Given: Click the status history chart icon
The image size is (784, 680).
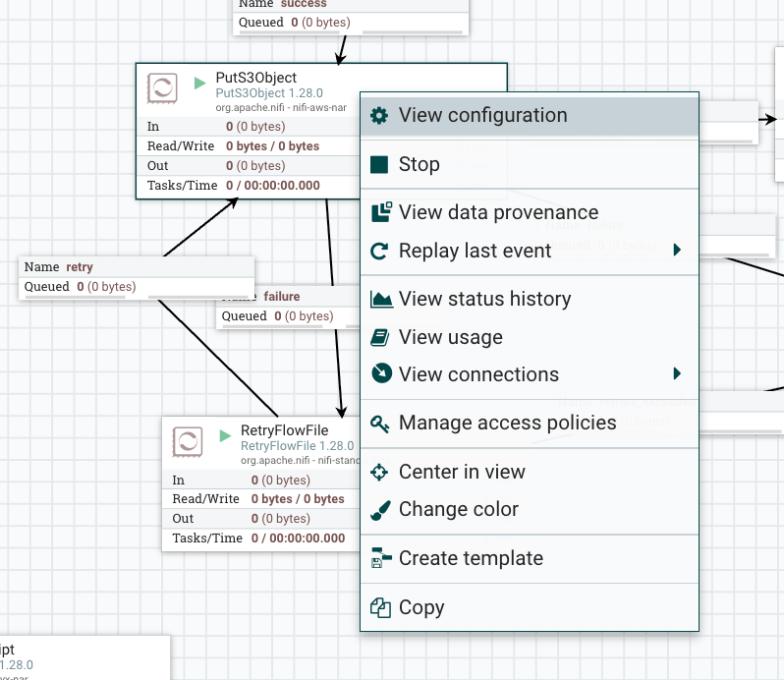Looking at the screenshot, I should (x=380, y=299).
